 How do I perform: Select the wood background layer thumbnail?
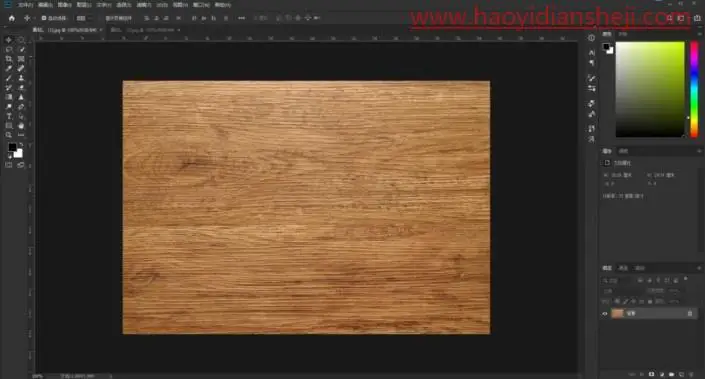point(617,313)
